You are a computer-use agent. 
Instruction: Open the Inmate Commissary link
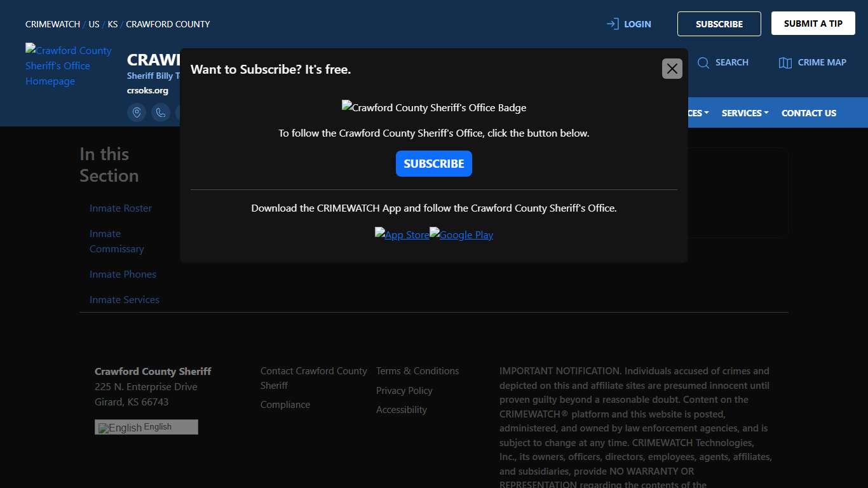click(x=117, y=241)
